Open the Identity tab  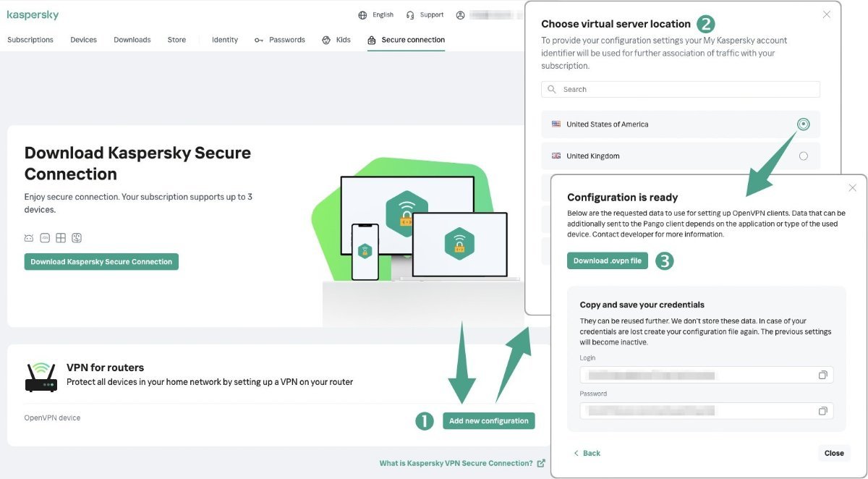(x=225, y=40)
